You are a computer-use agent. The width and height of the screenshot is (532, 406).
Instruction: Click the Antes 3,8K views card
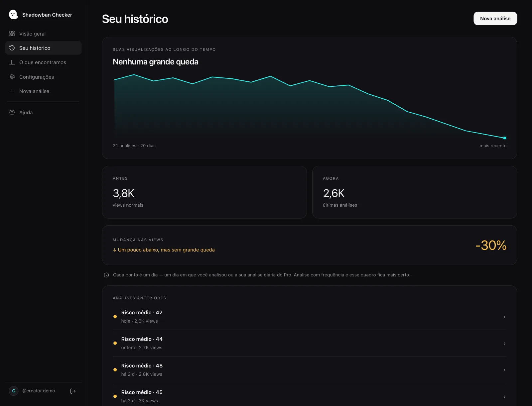pos(204,192)
